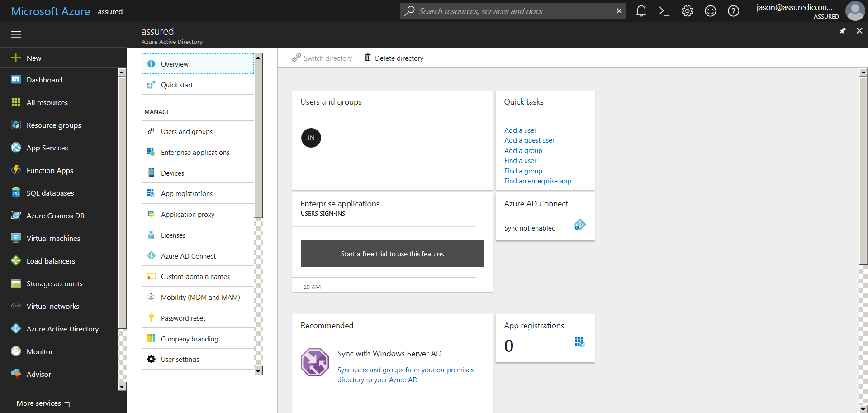The width and height of the screenshot is (868, 413).
Task: Click the JN user avatar circle
Action: point(311,138)
